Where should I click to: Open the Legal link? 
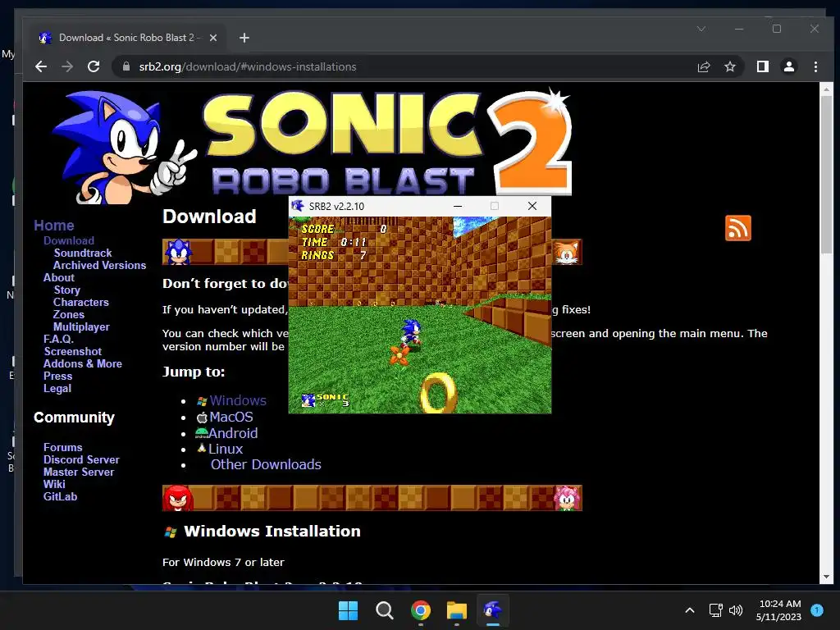click(x=57, y=388)
